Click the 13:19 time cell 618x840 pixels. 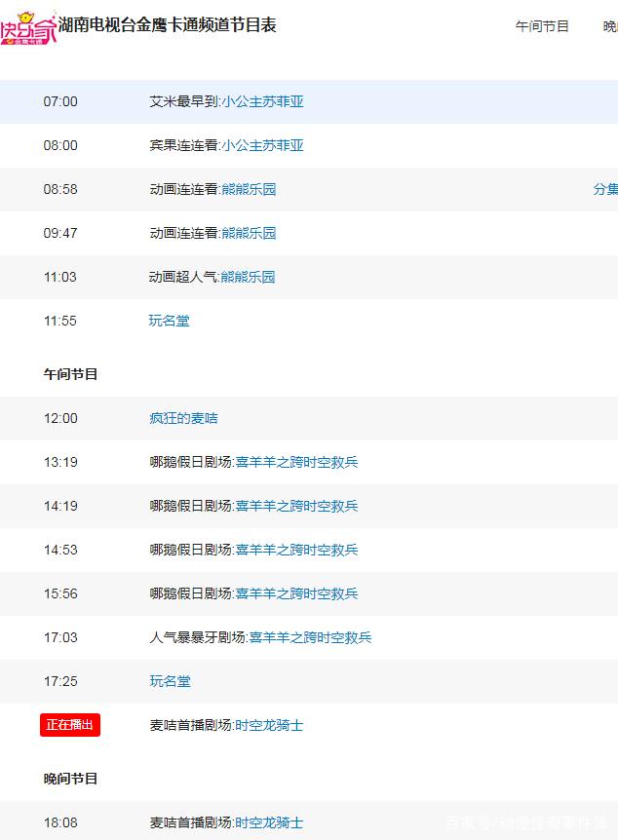click(60, 462)
